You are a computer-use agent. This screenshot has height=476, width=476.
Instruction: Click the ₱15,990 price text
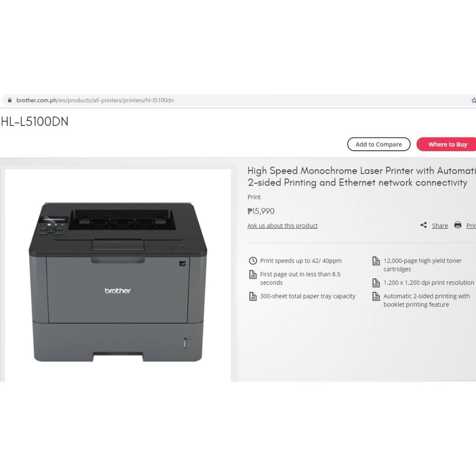click(x=261, y=211)
